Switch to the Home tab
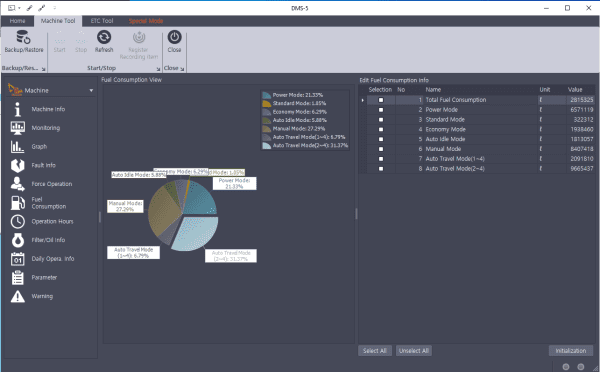The width and height of the screenshot is (600, 372). pyautogui.click(x=17, y=21)
